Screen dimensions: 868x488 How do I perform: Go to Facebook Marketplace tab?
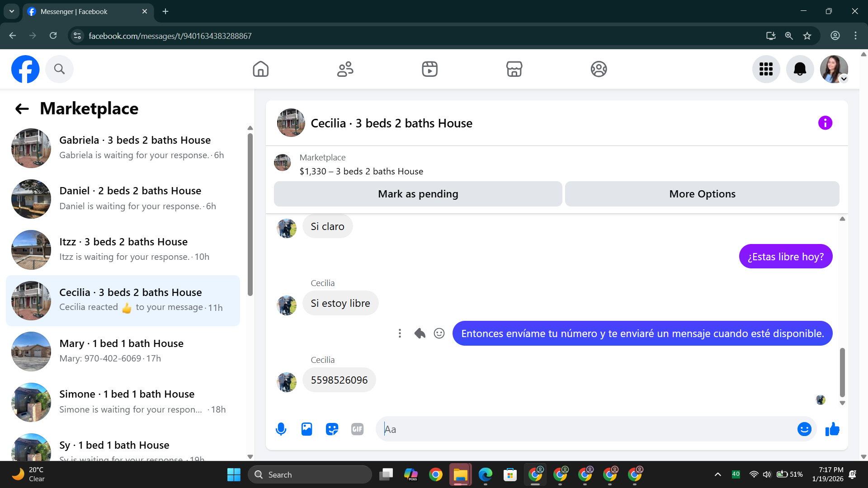click(514, 69)
